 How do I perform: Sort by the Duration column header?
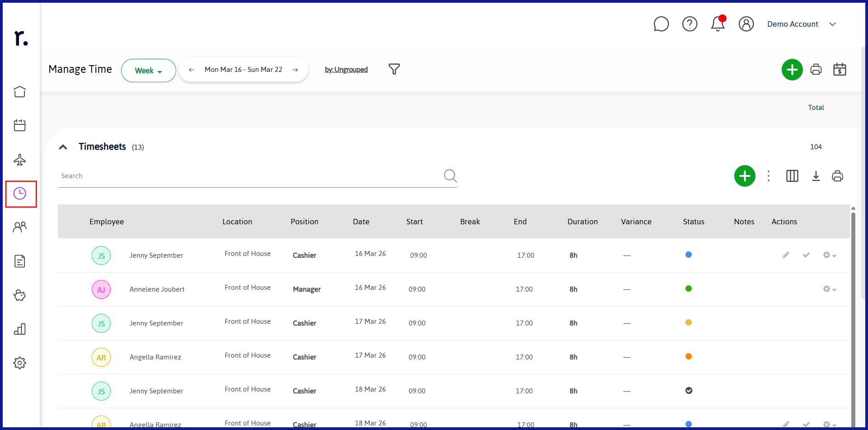pos(582,222)
